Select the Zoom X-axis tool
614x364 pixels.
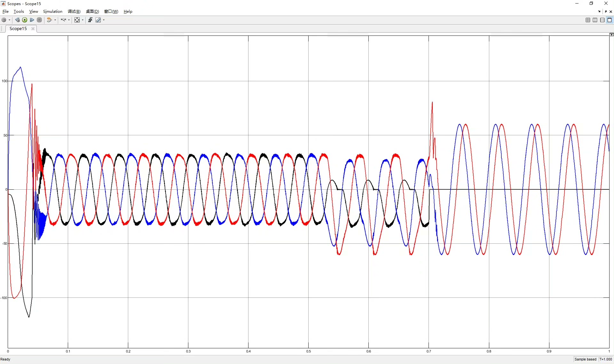click(63, 20)
